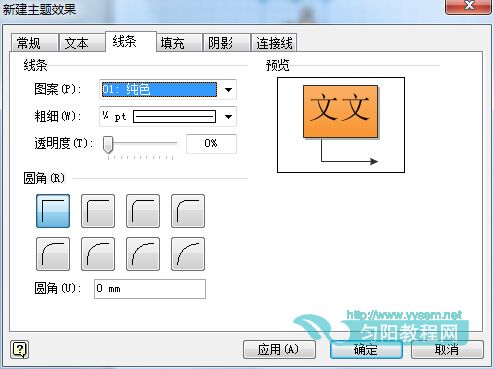Confirm with the 确定 button
Image resolution: width=494 pixels, height=369 pixels.
(x=366, y=349)
